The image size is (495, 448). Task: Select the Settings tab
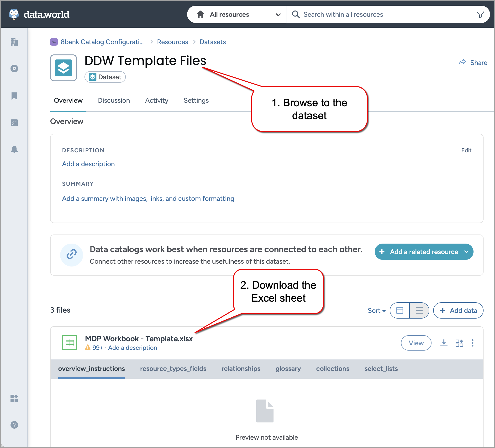tap(196, 101)
